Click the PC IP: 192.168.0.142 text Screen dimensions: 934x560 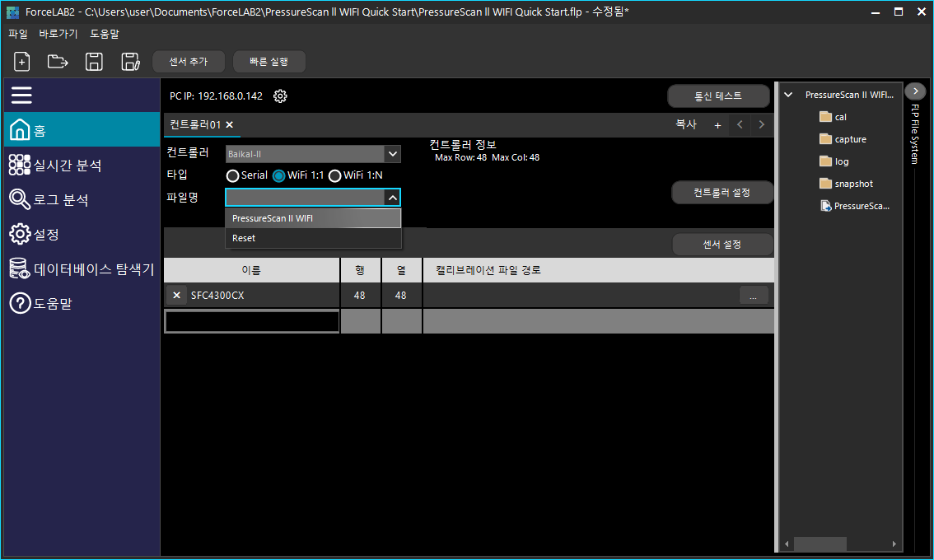coord(216,96)
